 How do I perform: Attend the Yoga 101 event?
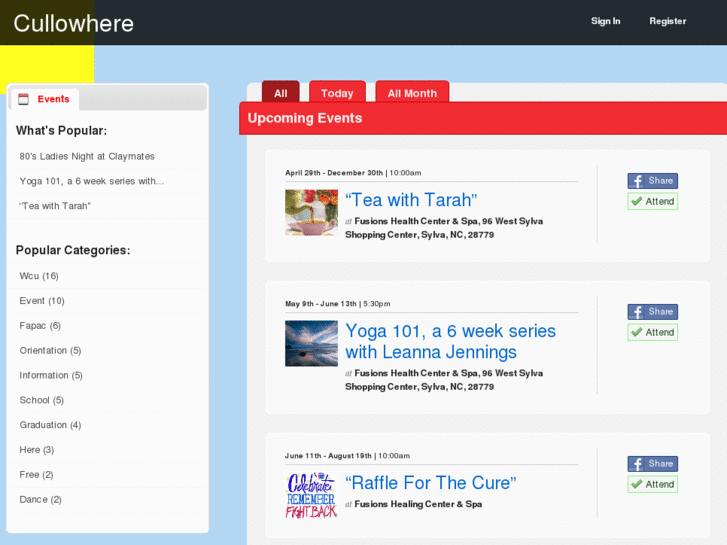pyautogui.click(x=652, y=332)
